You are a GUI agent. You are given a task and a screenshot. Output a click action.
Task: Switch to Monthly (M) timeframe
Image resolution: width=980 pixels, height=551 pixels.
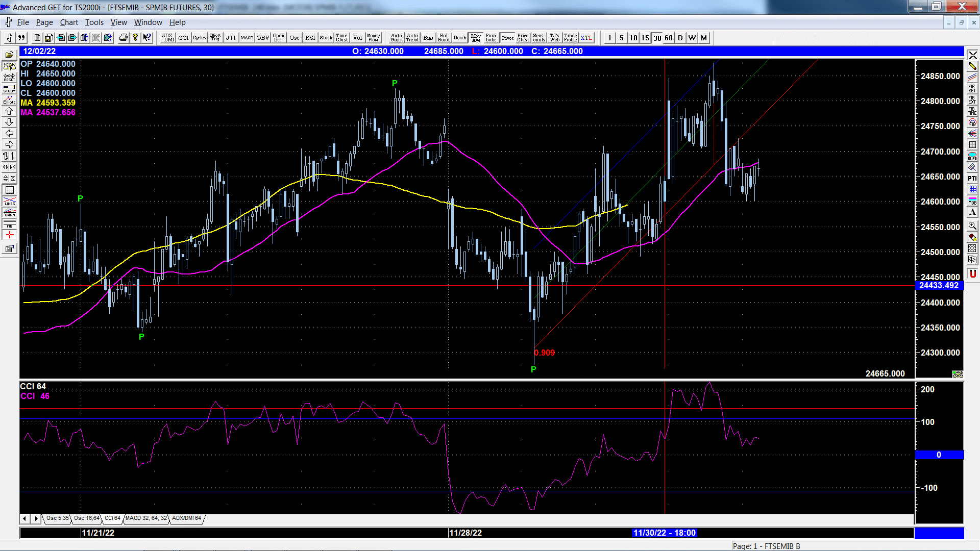point(704,38)
